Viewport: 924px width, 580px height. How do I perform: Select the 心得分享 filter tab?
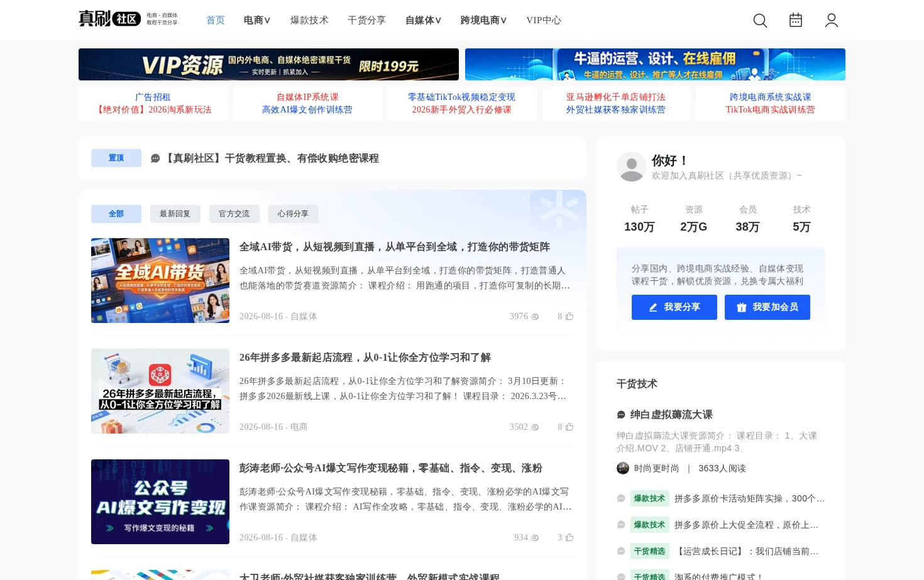click(x=293, y=214)
